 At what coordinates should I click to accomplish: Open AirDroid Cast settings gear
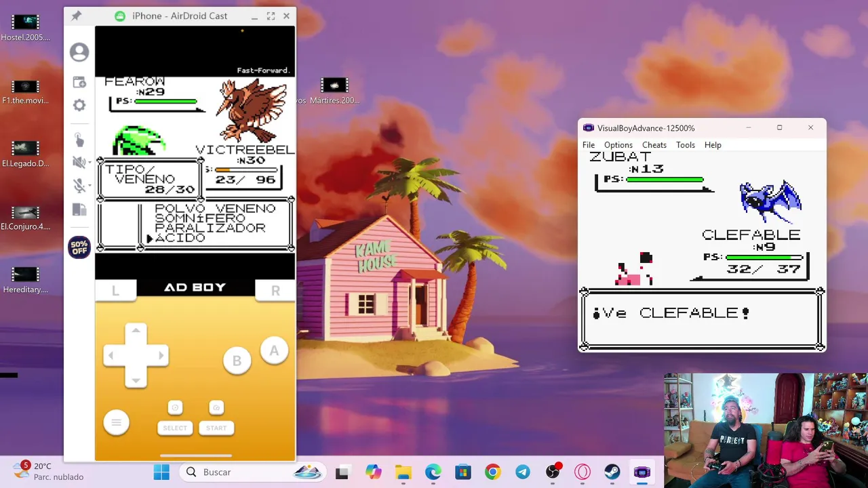79,105
